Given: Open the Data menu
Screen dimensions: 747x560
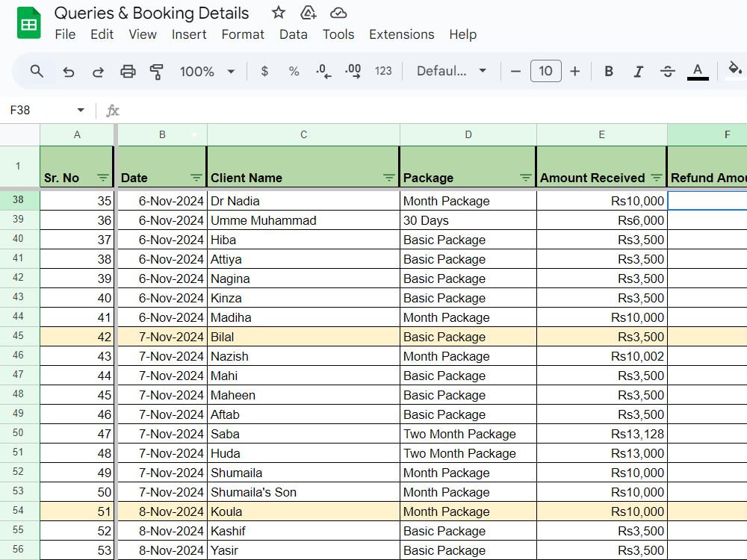Looking at the screenshot, I should click(294, 34).
